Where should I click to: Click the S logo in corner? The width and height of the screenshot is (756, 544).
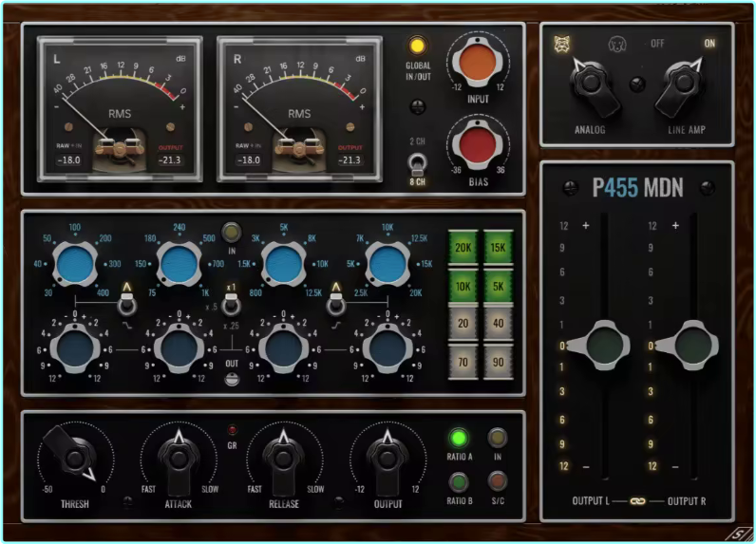pos(738,534)
